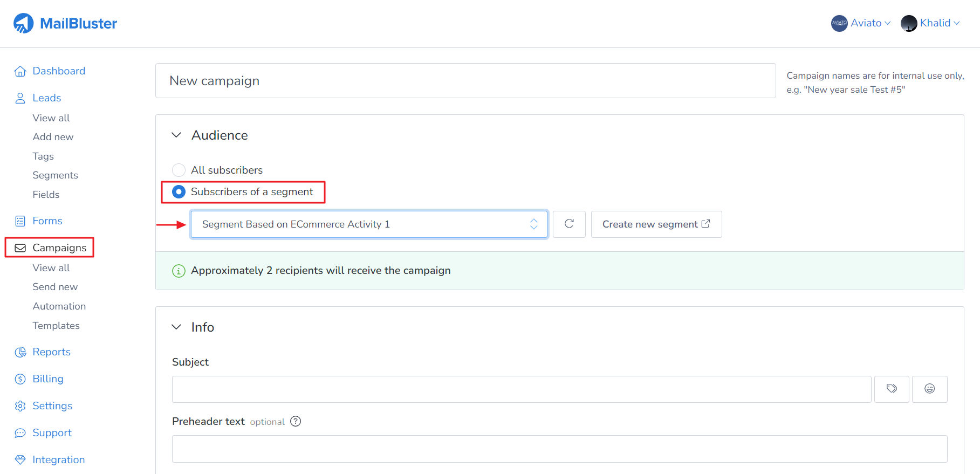
Task: Open the Leads menu
Action: [x=47, y=98]
